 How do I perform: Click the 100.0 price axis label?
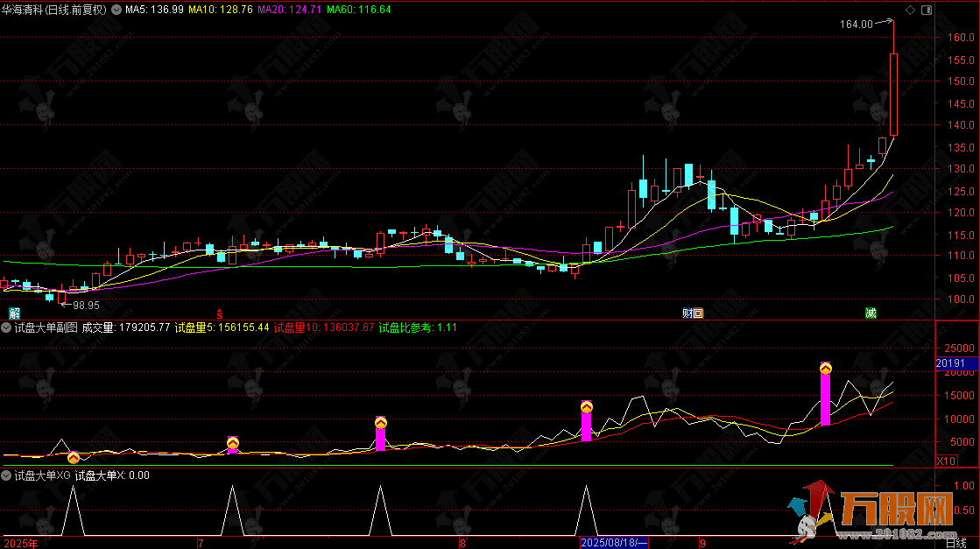(x=961, y=299)
